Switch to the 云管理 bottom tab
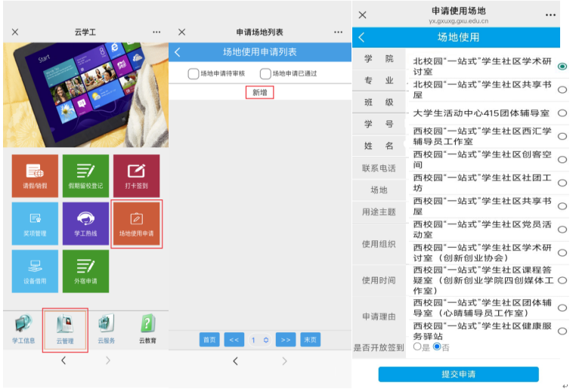576x392 pixels. pos(65,329)
